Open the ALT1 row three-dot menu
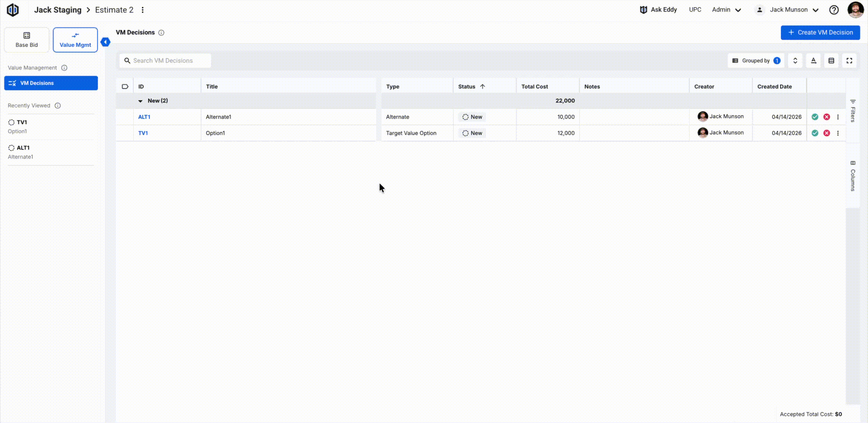868x423 pixels. [x=838, y=117]
